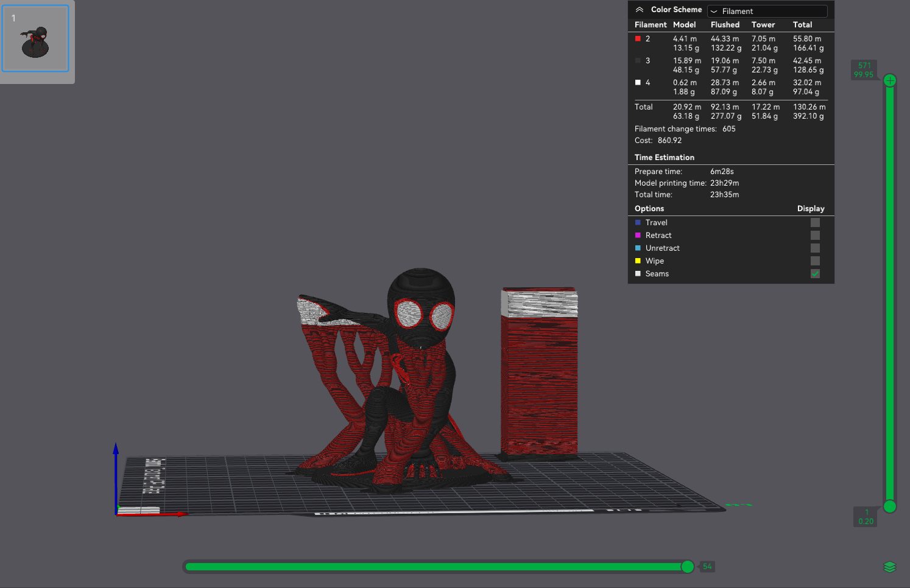Click the Filament column header
Viewport: 910px width, 588px height.
651,25
